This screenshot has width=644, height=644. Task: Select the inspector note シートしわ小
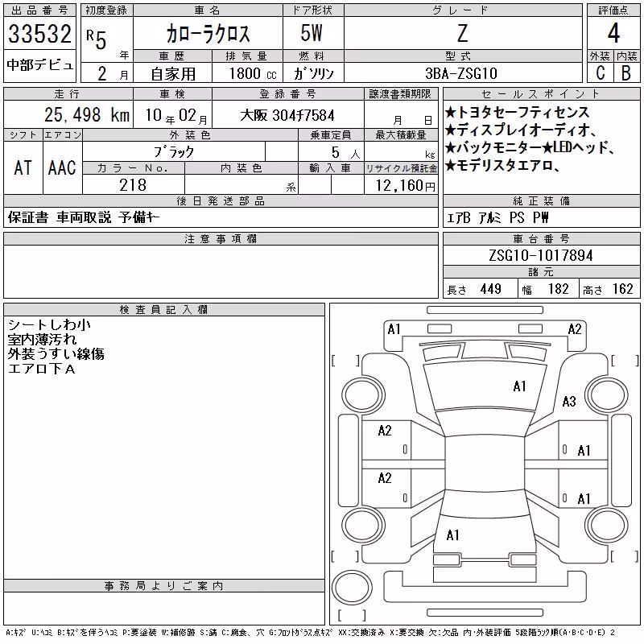(49, 325)
